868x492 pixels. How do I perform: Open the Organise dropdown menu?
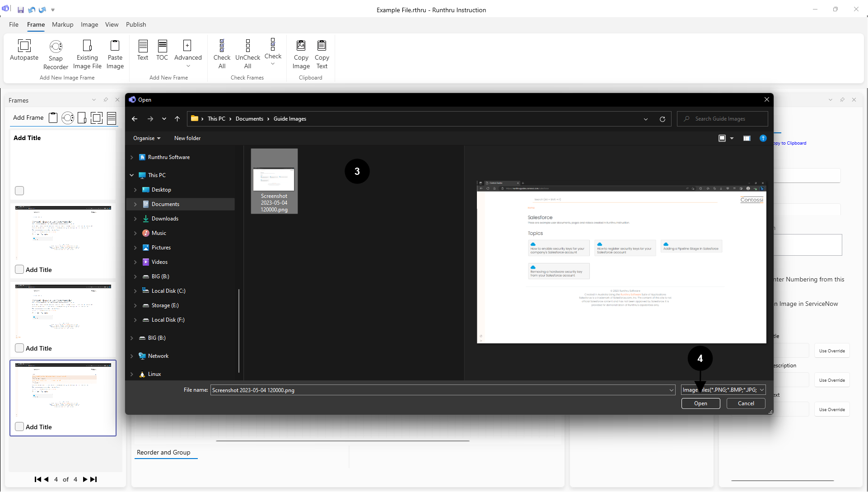coord(147,138)
